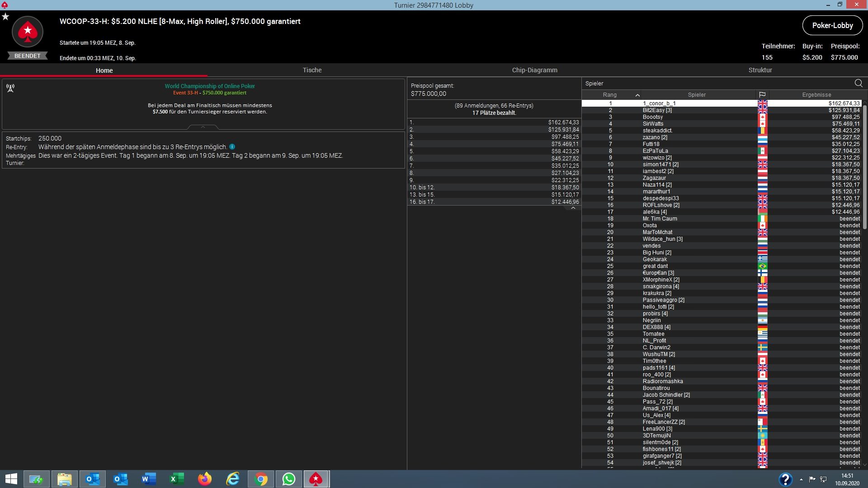Open Excel from the taskbar
This screenshot has width=868, height=488.
pyautogui.click(x=177, y=479)
